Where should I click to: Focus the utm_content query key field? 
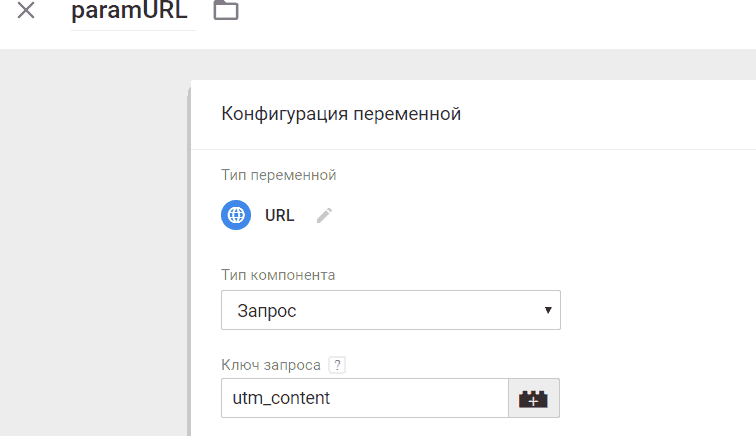(365, 398)
